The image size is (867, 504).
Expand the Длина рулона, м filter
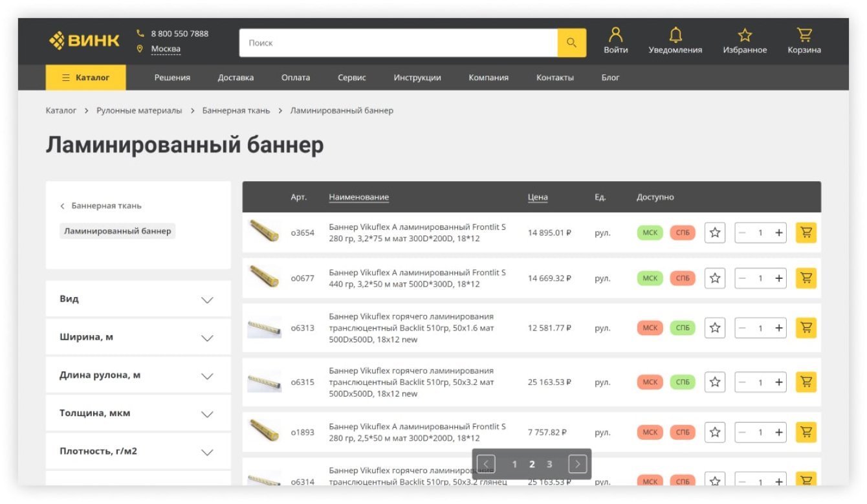point(138,375)
